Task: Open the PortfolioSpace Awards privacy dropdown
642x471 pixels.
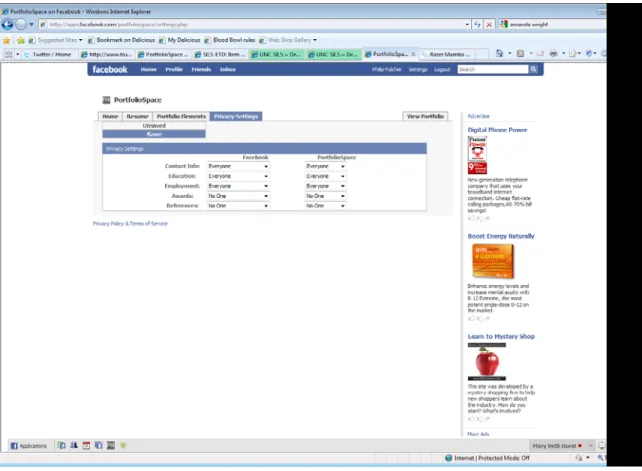Action: [x=326, y=196]
